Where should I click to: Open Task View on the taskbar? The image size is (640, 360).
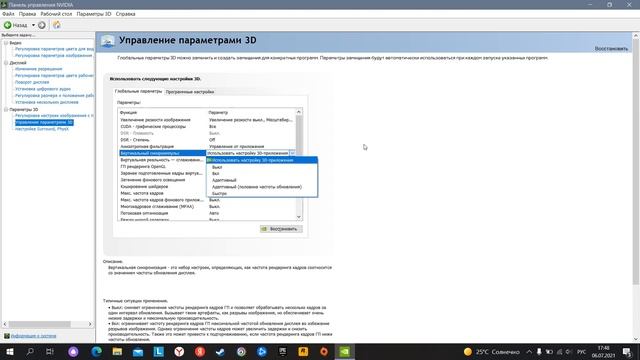point(50,352)
